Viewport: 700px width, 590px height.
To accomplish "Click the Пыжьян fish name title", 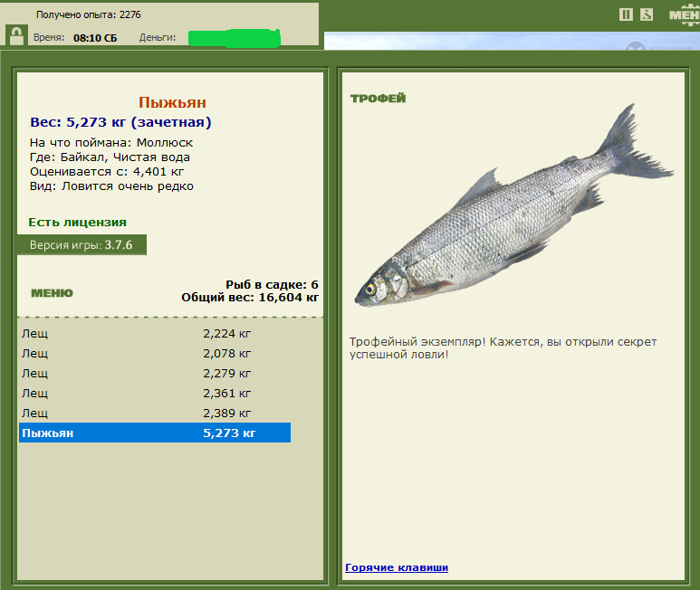I will tap(172, 102).
